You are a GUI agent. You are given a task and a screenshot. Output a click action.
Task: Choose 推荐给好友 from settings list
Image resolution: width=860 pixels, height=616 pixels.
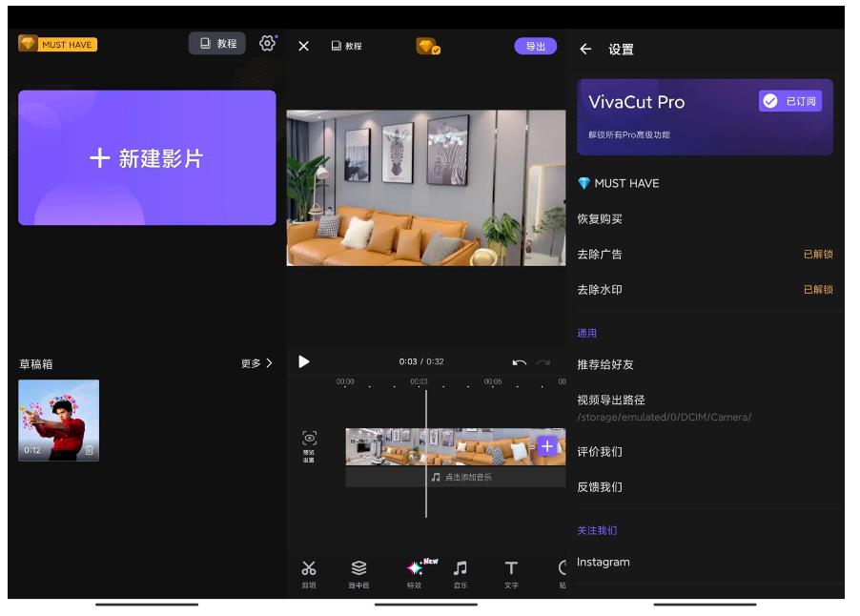point(605,365)
